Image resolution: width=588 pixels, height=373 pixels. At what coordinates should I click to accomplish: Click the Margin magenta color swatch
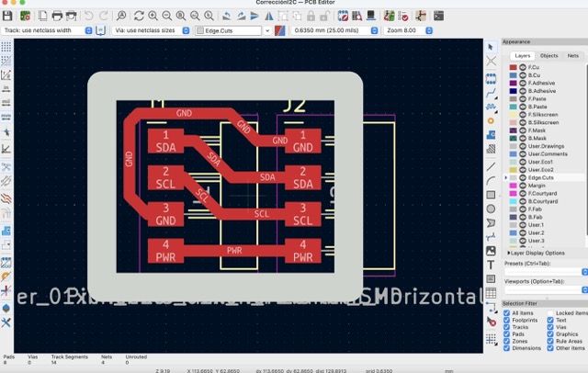tap(513, 186)
